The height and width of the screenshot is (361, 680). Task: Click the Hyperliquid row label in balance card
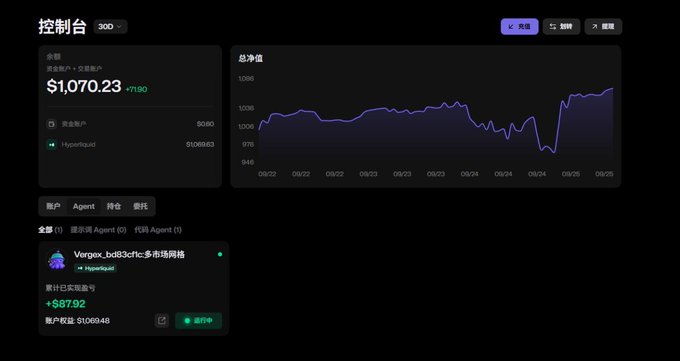(78, 144)
